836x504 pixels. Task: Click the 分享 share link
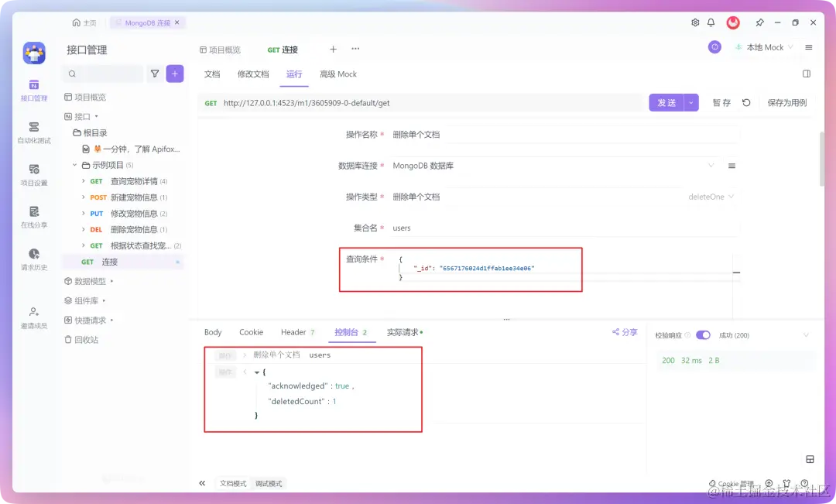625,331
